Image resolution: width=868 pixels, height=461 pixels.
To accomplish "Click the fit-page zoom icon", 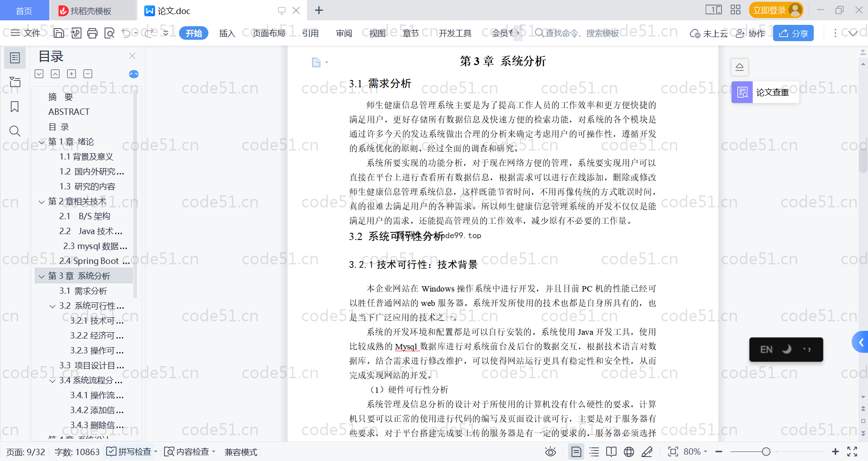I will click(x=673, y=452).
